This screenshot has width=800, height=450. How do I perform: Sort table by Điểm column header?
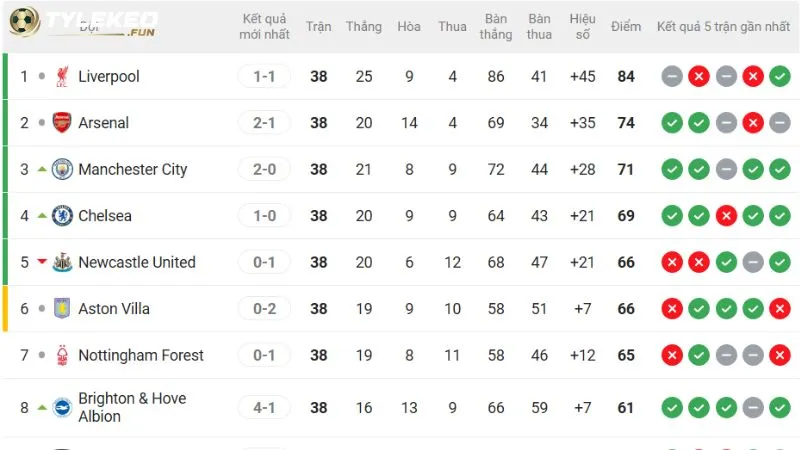click(x=626, y=27)
